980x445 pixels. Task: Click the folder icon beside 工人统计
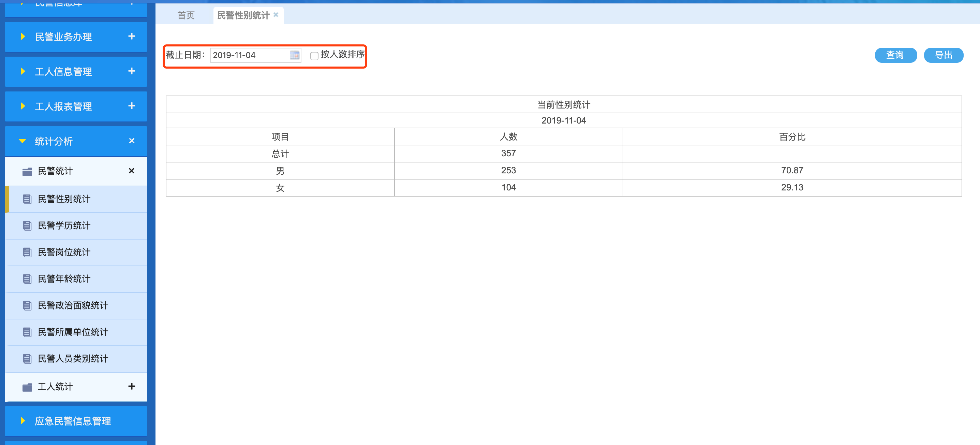(x=27, y=387)
